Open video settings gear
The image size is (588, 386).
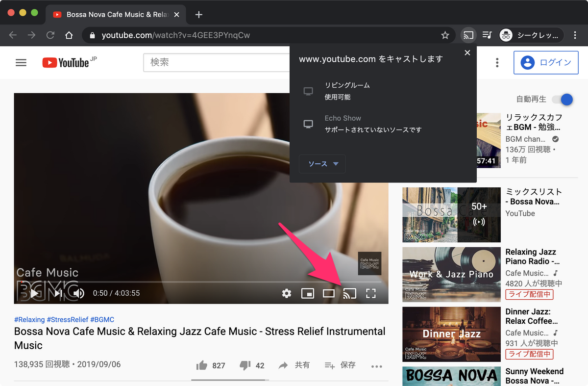click(287, 293)
